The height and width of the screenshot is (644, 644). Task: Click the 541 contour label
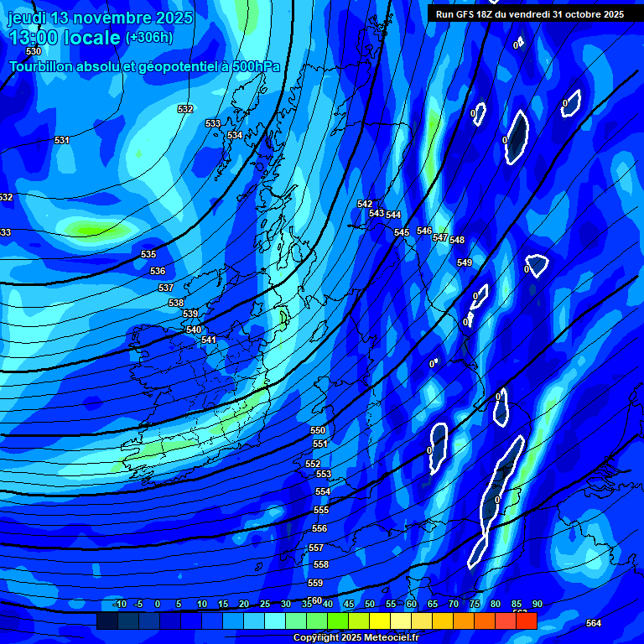(209, 340)
